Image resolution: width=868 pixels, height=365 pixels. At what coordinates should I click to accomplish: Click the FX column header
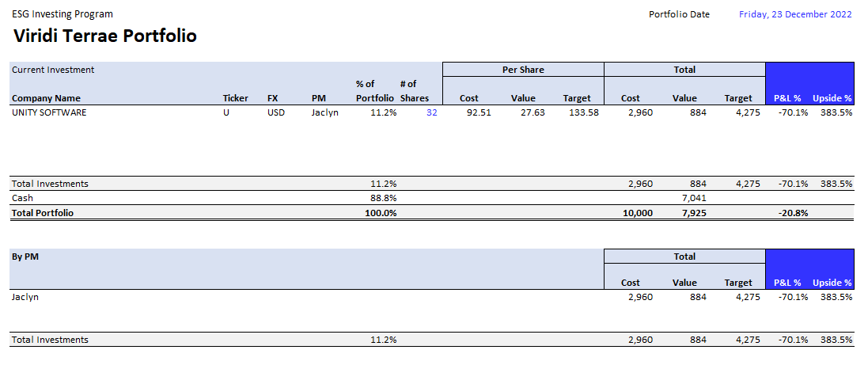[x=272, y=99]
